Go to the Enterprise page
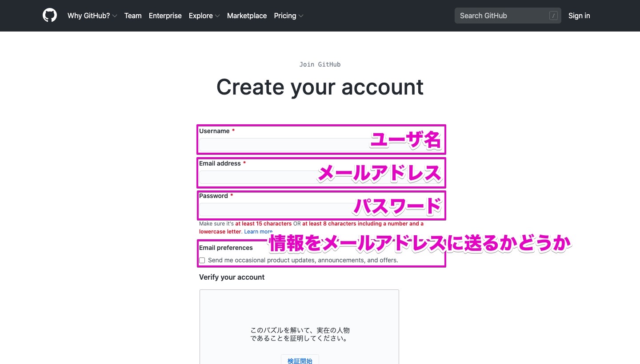The height and width of the screenshot is (364, 640). (165, 16)
